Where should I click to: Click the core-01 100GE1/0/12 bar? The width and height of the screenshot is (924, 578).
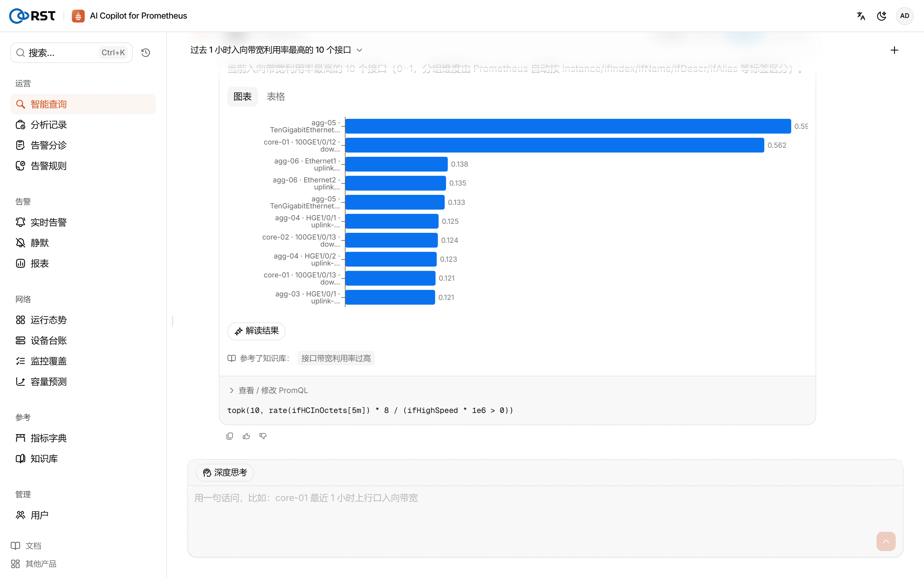pos(555,145)
